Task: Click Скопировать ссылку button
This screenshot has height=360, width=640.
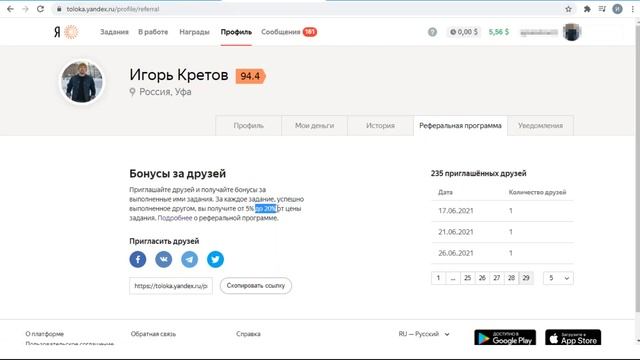Action: 256,286
